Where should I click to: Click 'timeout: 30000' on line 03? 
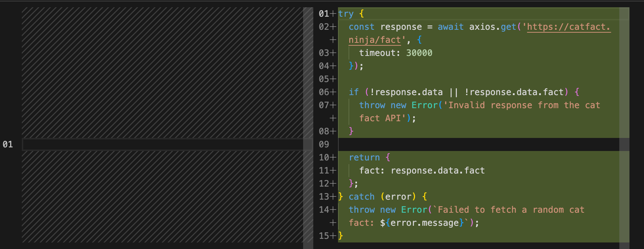(396, 53)
